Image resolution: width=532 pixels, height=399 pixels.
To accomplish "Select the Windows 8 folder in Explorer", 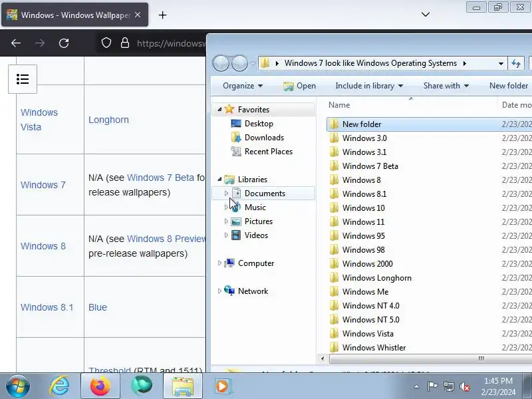I will pyautogui.click(x=361, y=180).
